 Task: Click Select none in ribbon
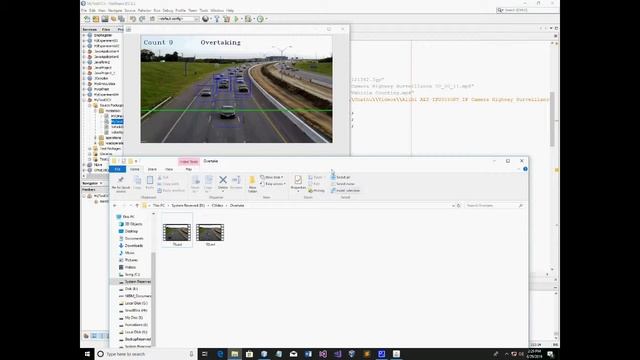342,184
